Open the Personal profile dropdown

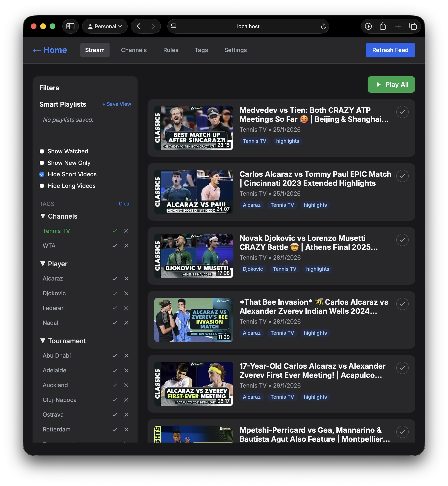coord(105,26)
